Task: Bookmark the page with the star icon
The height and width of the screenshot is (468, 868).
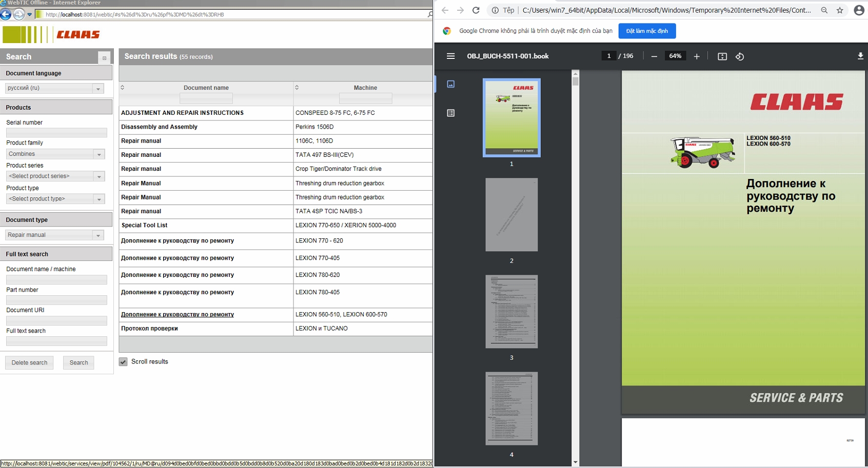Action: pyautogui.click(x=840, y=10)
